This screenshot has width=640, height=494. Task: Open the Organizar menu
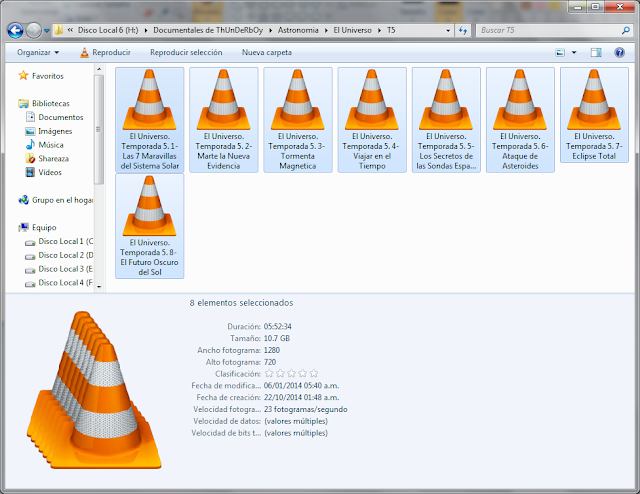click(38, 52)
